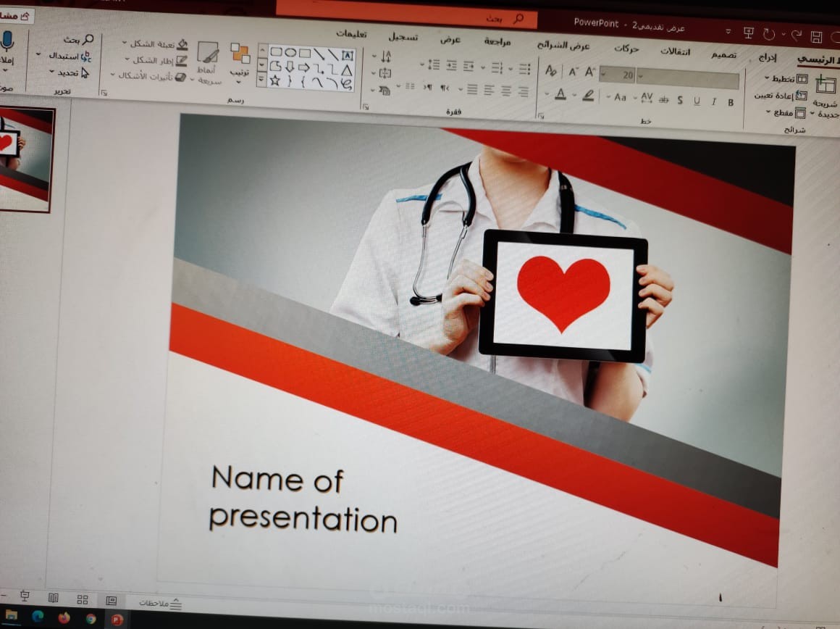
Task: Open إطار الشكل shape outline menu
Action: 156,60
